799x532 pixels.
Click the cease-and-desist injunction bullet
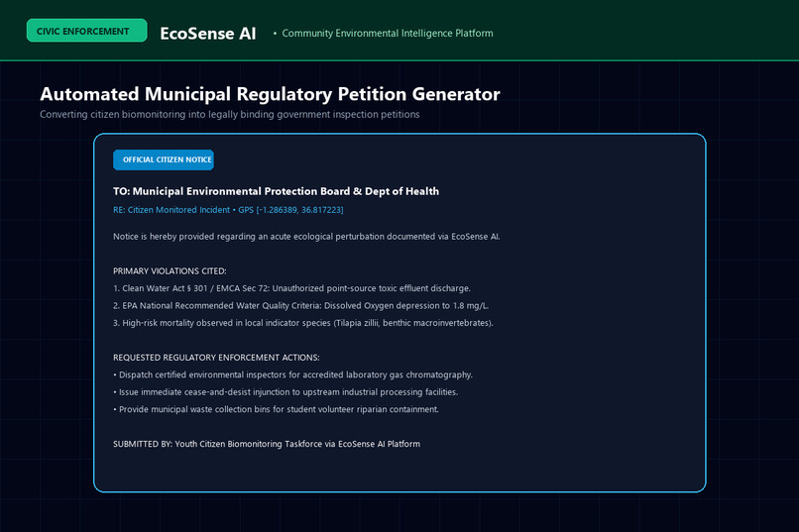[285, 392]
